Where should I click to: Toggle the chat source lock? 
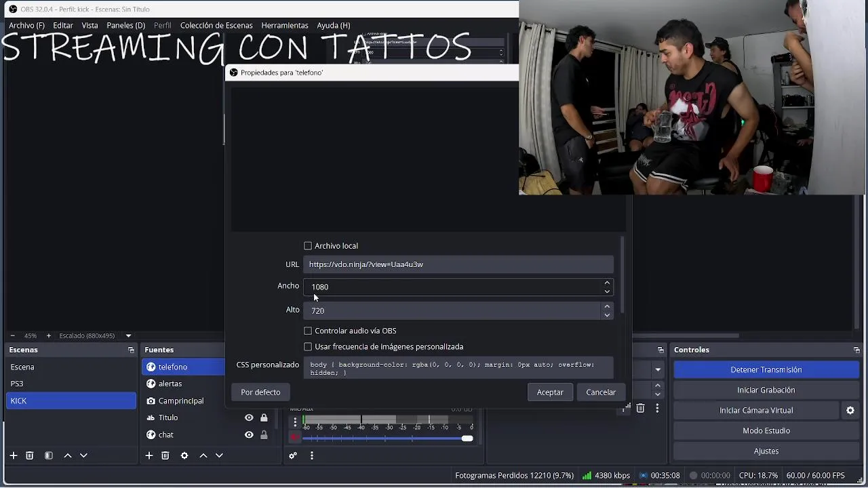[264, 434]
